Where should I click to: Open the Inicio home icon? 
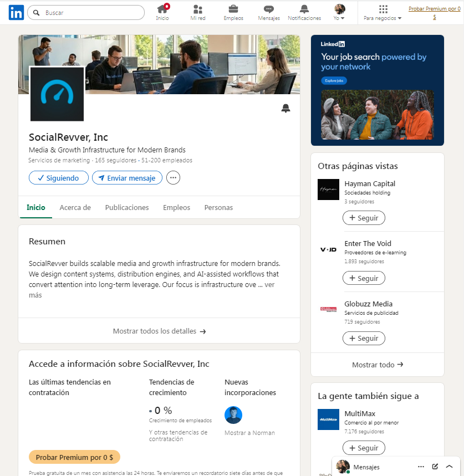[x=162, y=9]
